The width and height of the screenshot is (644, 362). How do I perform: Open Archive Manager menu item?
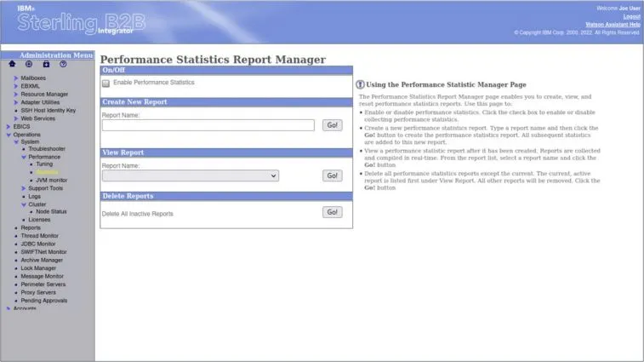tap(42, 260)
